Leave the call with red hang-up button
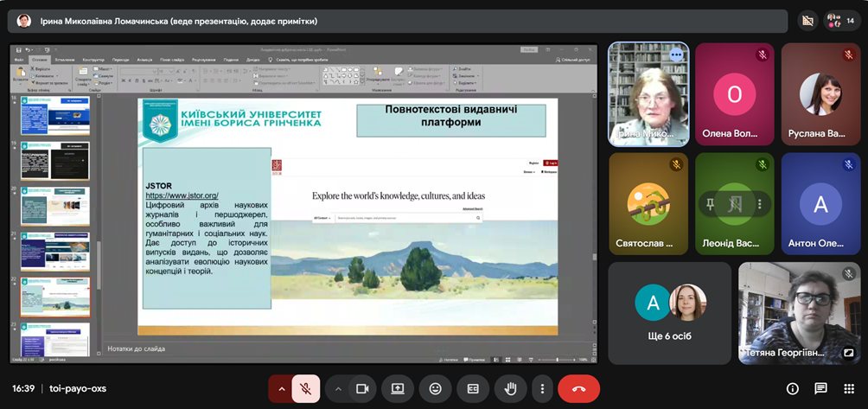The width and height of the screenshot is (868, 409). (x=578, y=389)
